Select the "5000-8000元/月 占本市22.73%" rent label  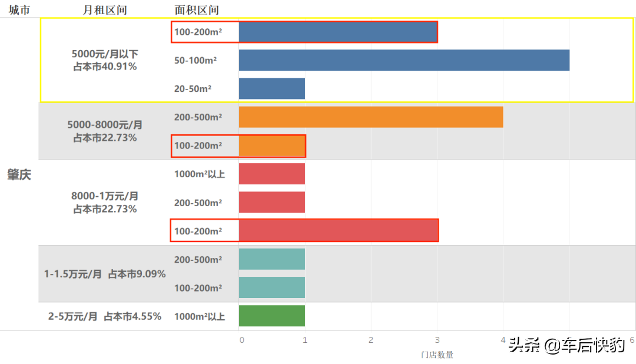pos(105,131)
